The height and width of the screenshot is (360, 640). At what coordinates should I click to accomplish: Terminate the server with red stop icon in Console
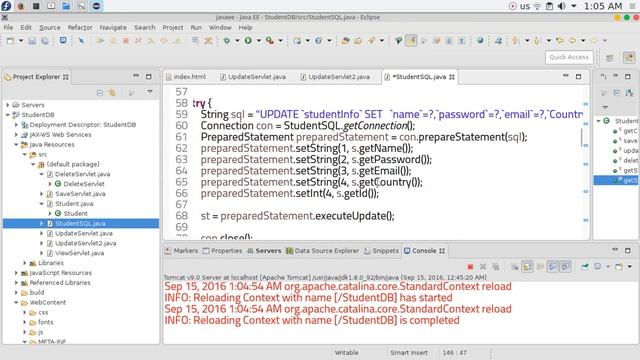[x=470, y=267]
